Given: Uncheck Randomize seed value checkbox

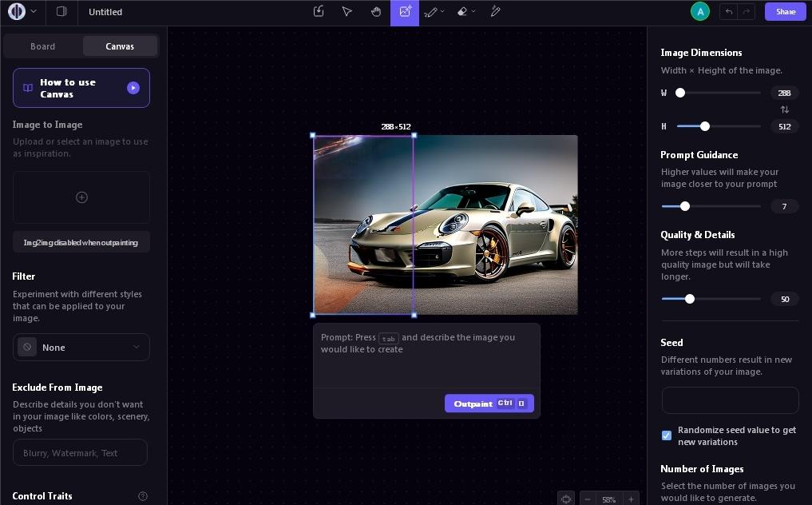Looking at the screenshot, I should (x=667, y=435).
